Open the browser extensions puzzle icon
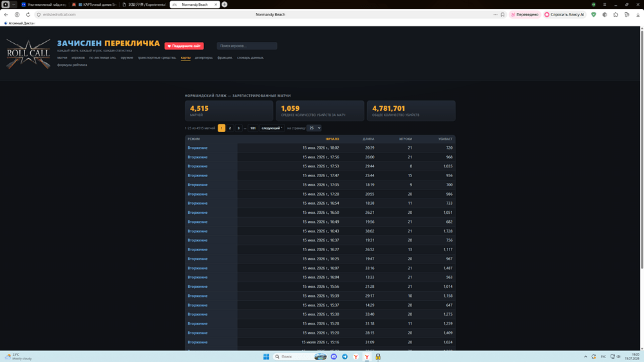This screenshot has height=362, width=644. (x=616, y=14)
